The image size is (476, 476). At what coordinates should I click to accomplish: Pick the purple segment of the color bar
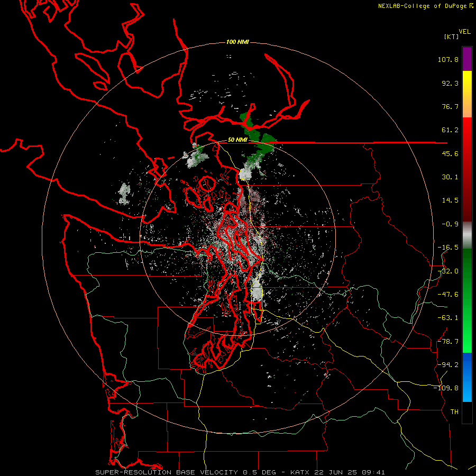(467, 59)
